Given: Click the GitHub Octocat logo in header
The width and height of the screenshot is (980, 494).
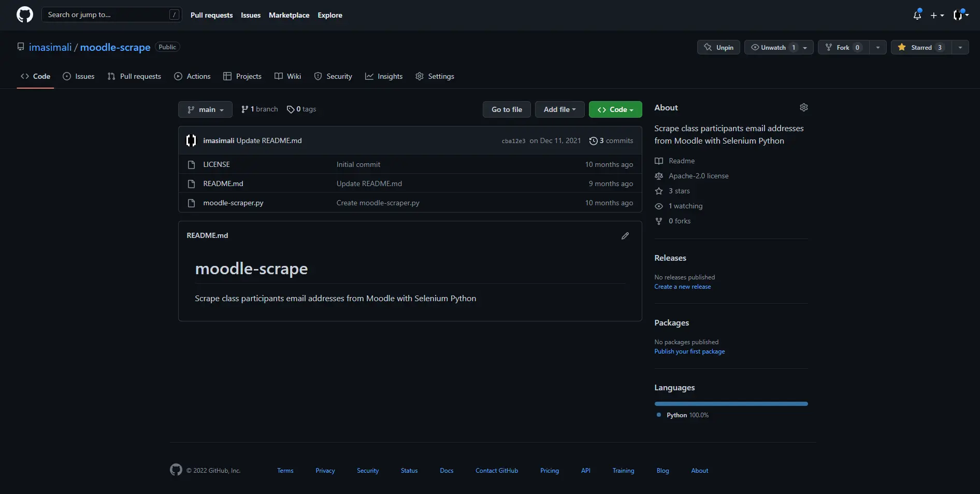Looking at the screenshot, I should [x=25, y=15].
